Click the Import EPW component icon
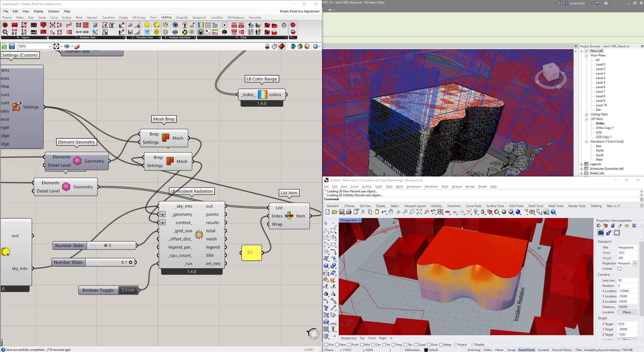Screen dimensions: 644x352 14,25
